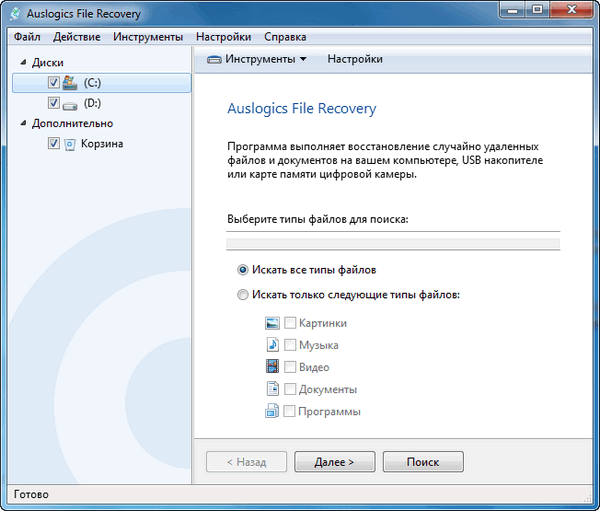Click the Диски tree heading

coord(47,62)
